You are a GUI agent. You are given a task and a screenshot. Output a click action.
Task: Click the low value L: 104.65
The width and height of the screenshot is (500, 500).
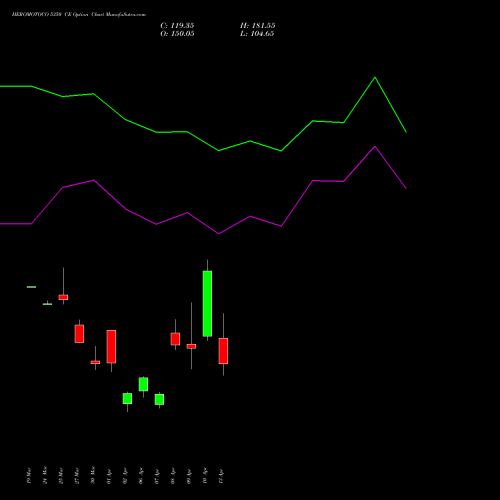257,34
